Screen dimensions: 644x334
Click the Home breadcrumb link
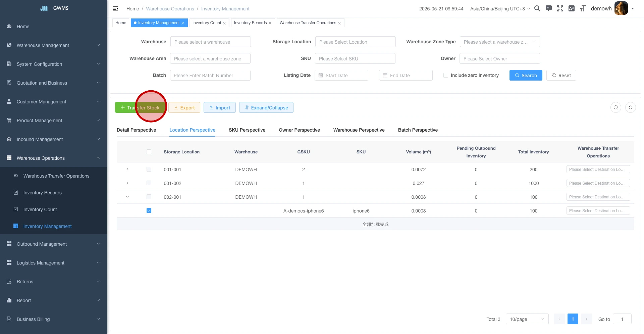tap(133, 9)
